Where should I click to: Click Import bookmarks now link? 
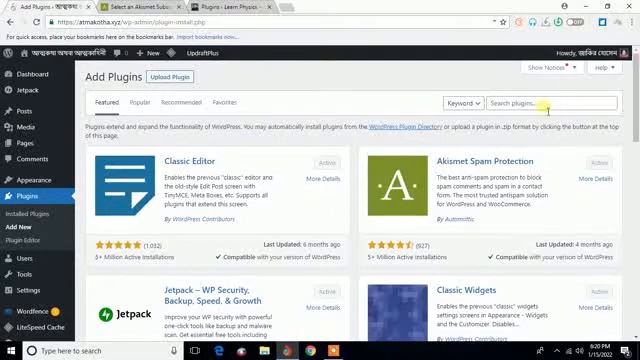pyautogui.click(x=207, y=37)
